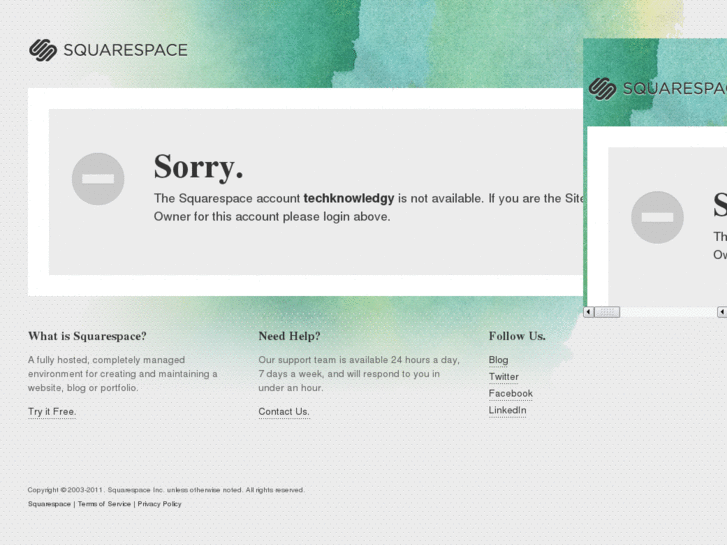The width and height of the screenshot is (727, 545).
Task: Click the Squarespace logo in the overlapping right panel
Action: click(657, 89)
